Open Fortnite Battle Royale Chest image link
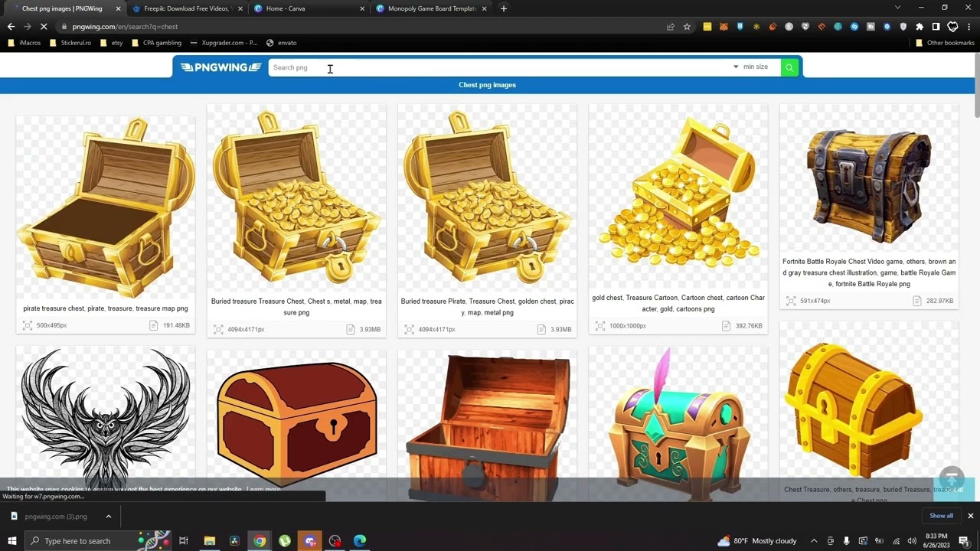 pos(869,272)
